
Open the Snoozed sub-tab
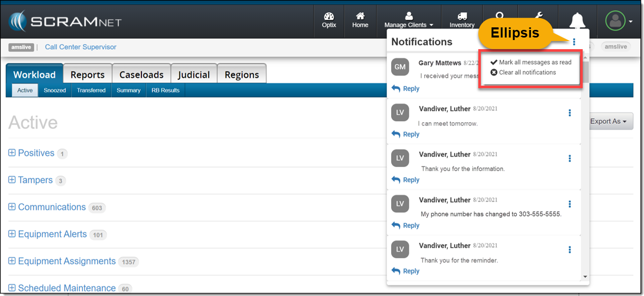pyautogui.click(x=55, y=90)
